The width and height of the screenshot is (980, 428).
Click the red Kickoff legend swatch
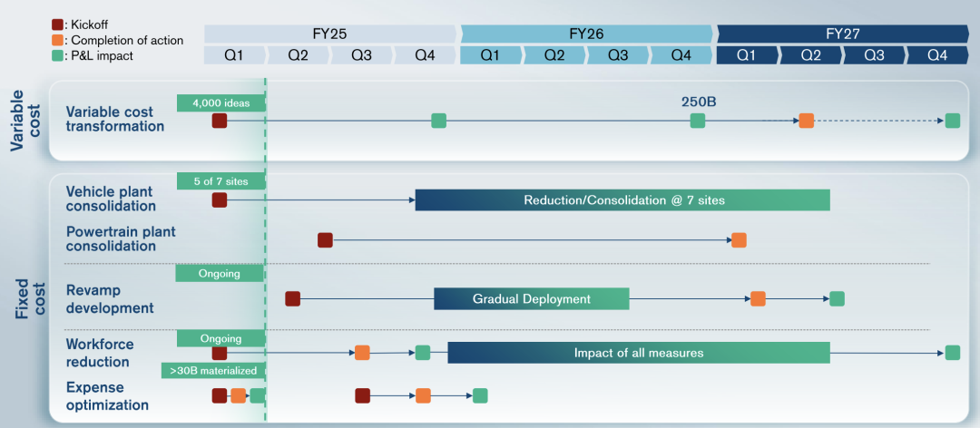click(57, 24)
